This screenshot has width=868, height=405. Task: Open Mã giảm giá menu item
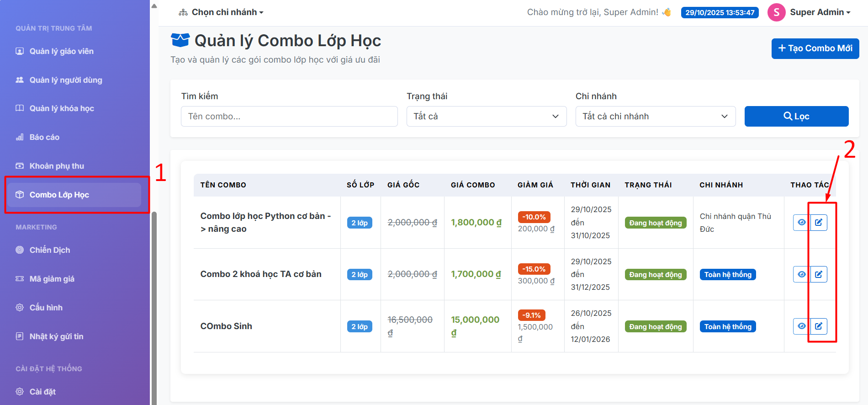click(52, 279)
